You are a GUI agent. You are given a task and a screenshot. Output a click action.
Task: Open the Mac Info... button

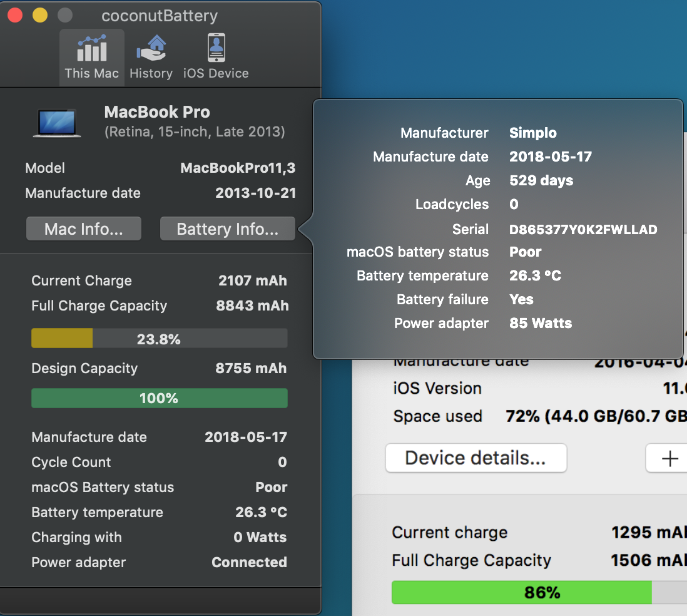point(84,229)
